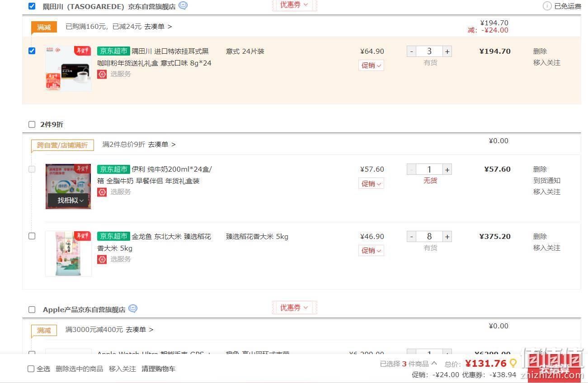Click 选服务 under 隅田川 coffee
The height and width of the screenshot is (383, 588).
coord(121,74)
